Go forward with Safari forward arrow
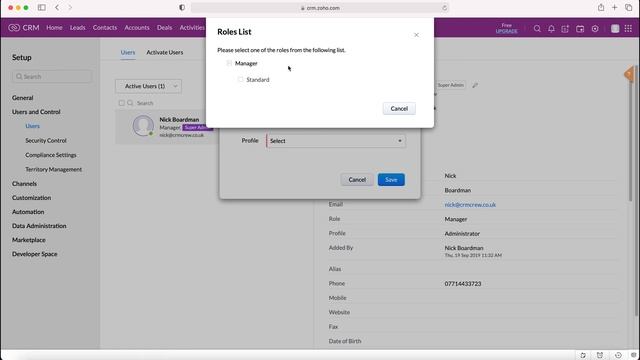 click(70, 7)
